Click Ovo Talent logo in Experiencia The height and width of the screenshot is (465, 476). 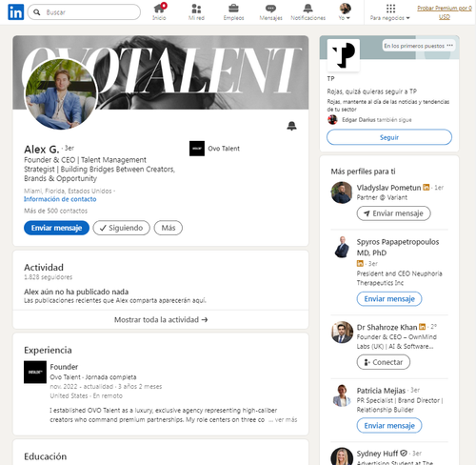point(35,372)
